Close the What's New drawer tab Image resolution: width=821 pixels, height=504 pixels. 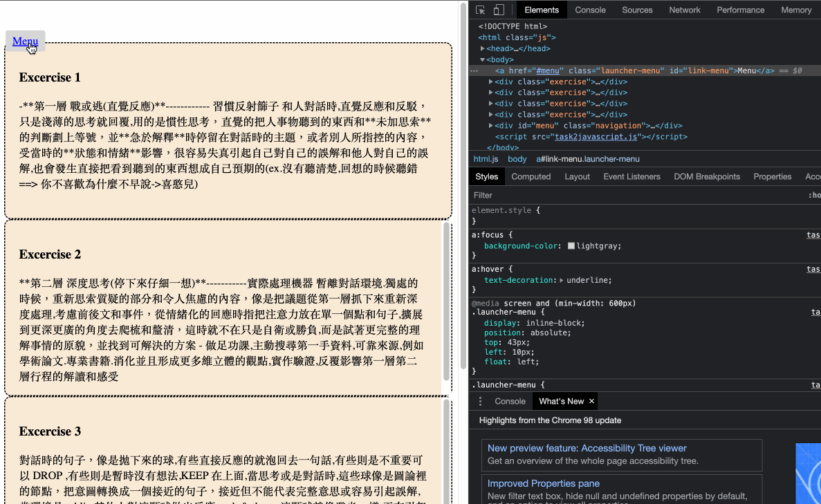point(591,402)
